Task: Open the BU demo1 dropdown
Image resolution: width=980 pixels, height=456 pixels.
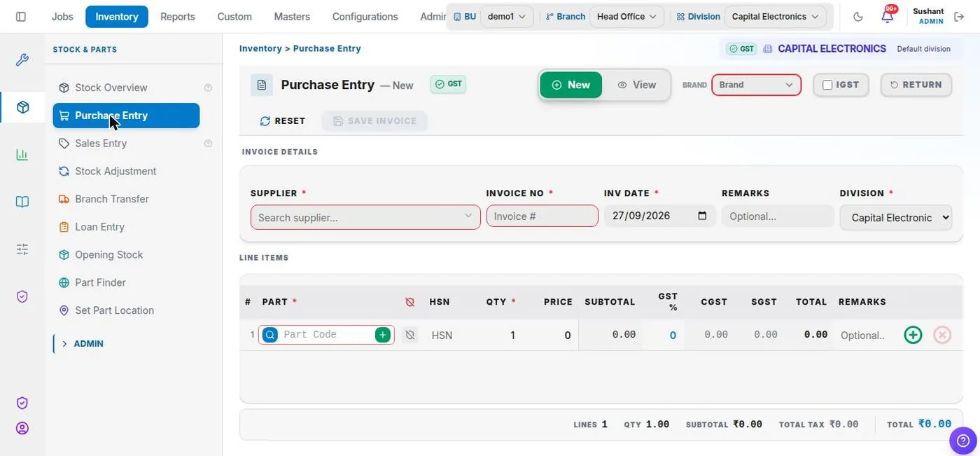Action: tap(507, 16)
